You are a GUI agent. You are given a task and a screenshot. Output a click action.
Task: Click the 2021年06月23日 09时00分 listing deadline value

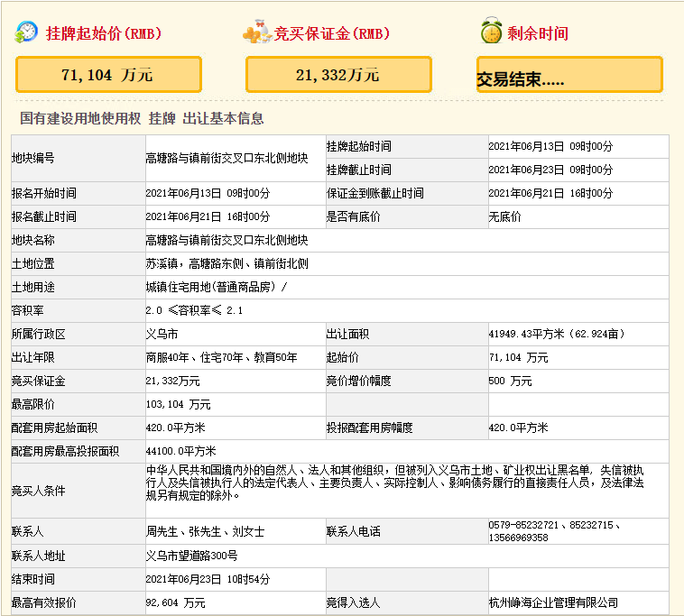(550, 170)
